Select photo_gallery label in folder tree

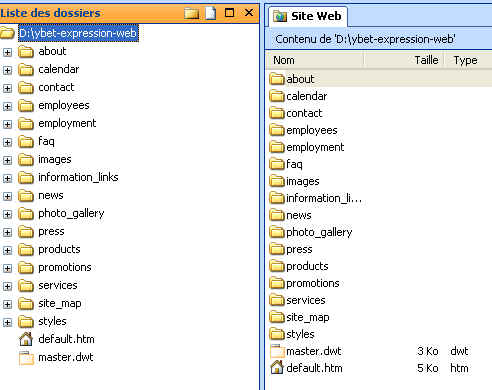[71, 214]
